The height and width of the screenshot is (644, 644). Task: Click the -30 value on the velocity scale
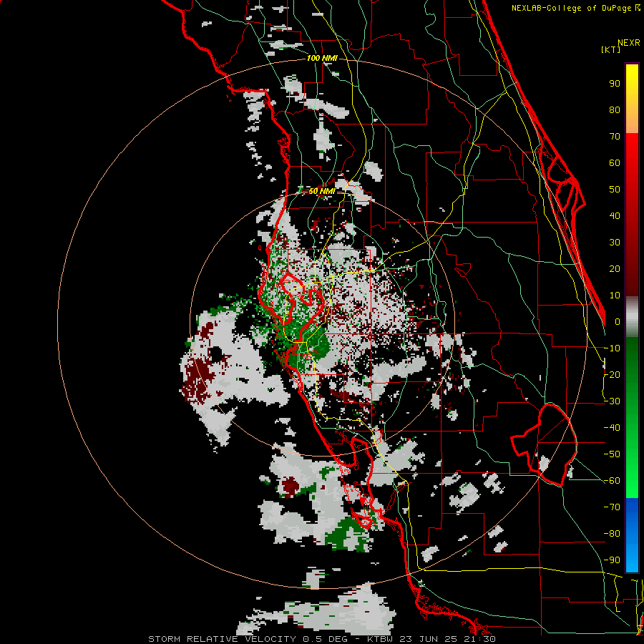tap(612, 401)
